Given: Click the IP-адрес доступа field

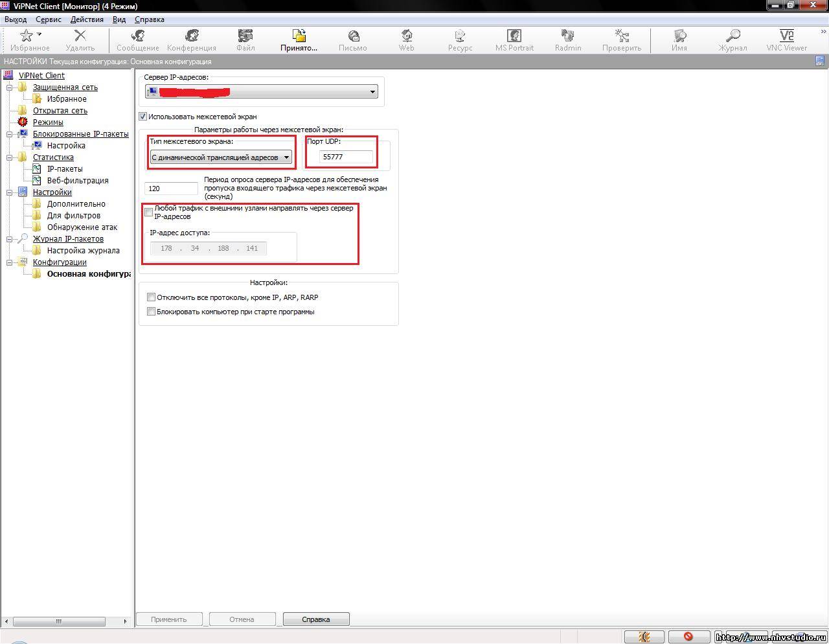Looking at the screenshot, I should coord(209,248).
